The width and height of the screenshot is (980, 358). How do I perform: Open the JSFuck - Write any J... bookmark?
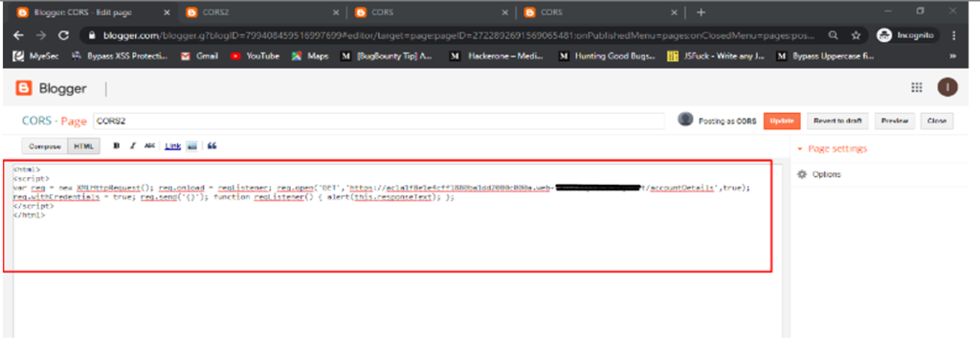pos(715,56)
